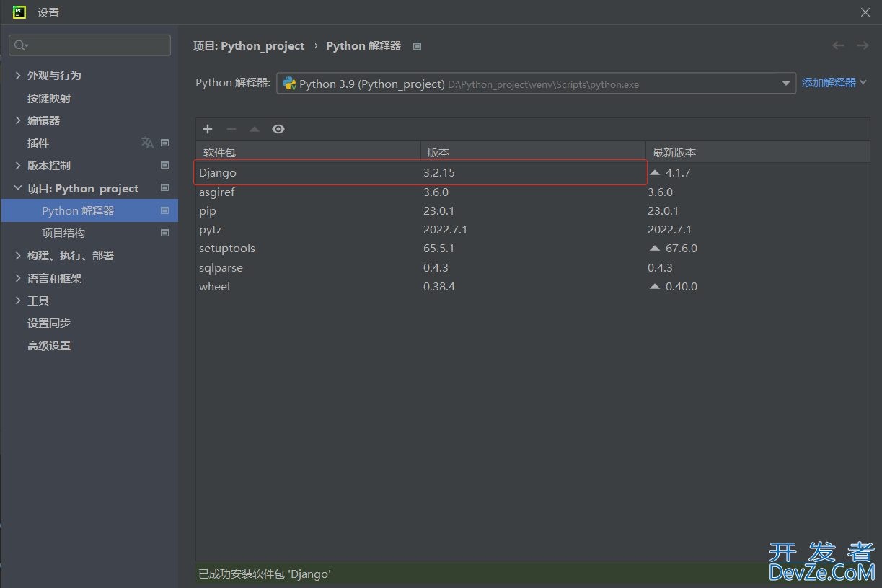Select the Django package row
This screenshot has height=588, width=882.
pyautogui.click(x=532, y=173)
